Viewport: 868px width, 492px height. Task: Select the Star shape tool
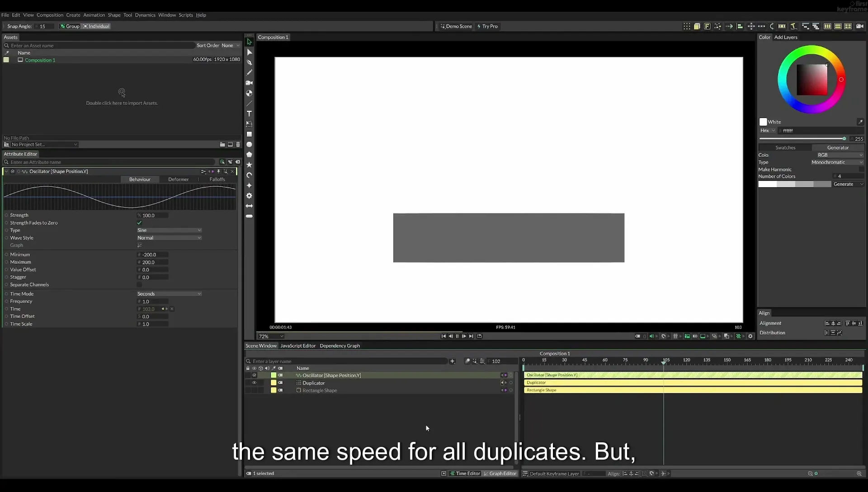[249, 165]
